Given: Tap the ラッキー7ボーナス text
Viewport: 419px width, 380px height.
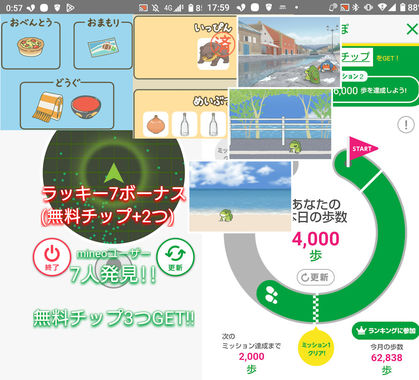Looking at the screenshot, I should click(113, 193).
